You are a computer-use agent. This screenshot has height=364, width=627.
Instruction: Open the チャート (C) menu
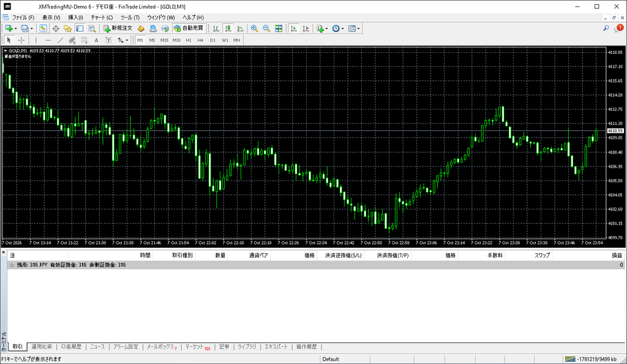[102, 18]
